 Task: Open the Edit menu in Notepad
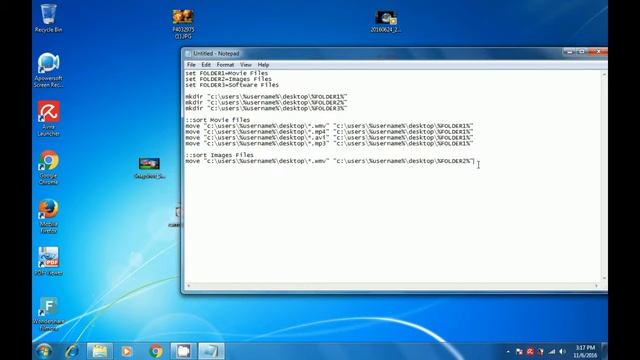206,65
